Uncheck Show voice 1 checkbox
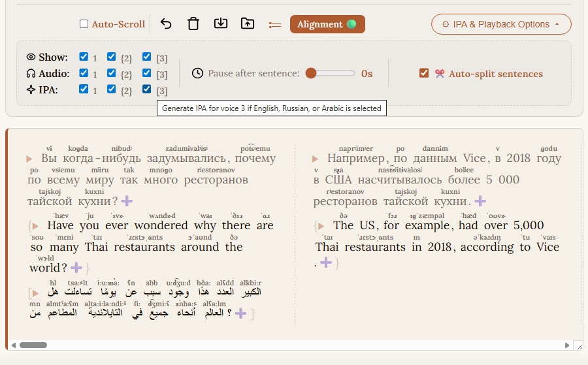This screenshot has height=365, width=588. 84,57
